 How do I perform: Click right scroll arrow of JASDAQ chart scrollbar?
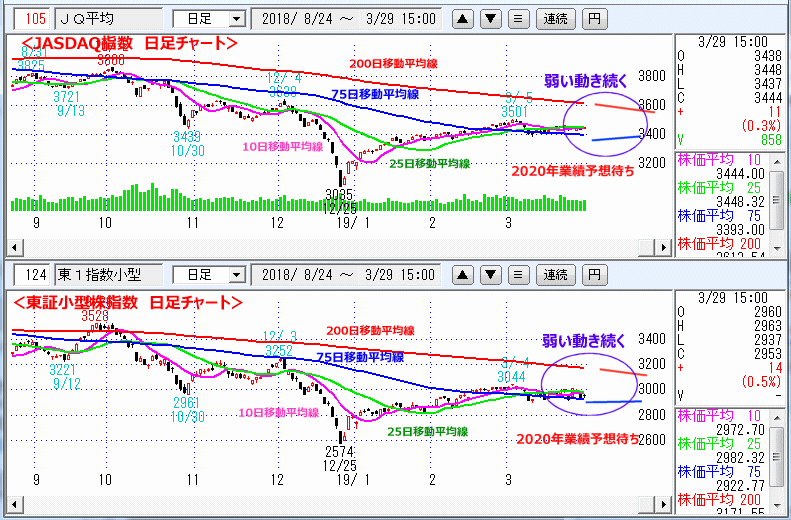point(663,248)
